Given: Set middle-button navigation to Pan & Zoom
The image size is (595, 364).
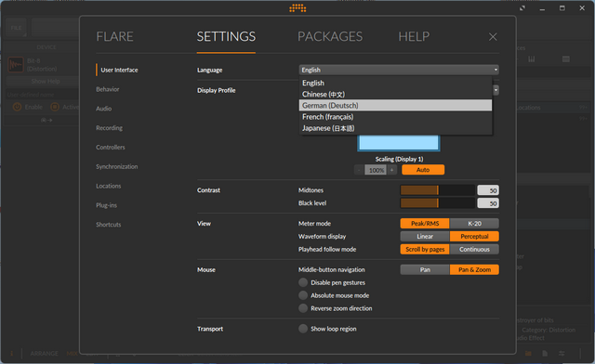Looking at the screenshot, I should tap(474, 270).
